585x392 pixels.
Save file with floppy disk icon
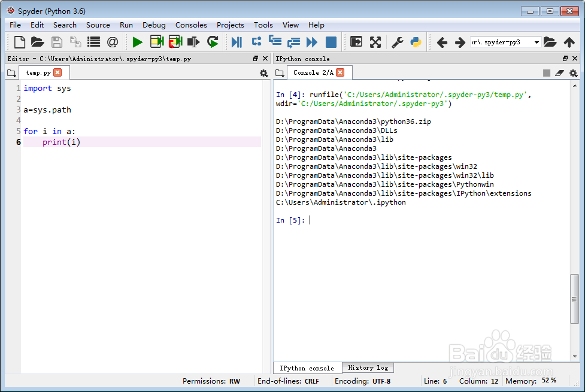[x=57, y=42]
